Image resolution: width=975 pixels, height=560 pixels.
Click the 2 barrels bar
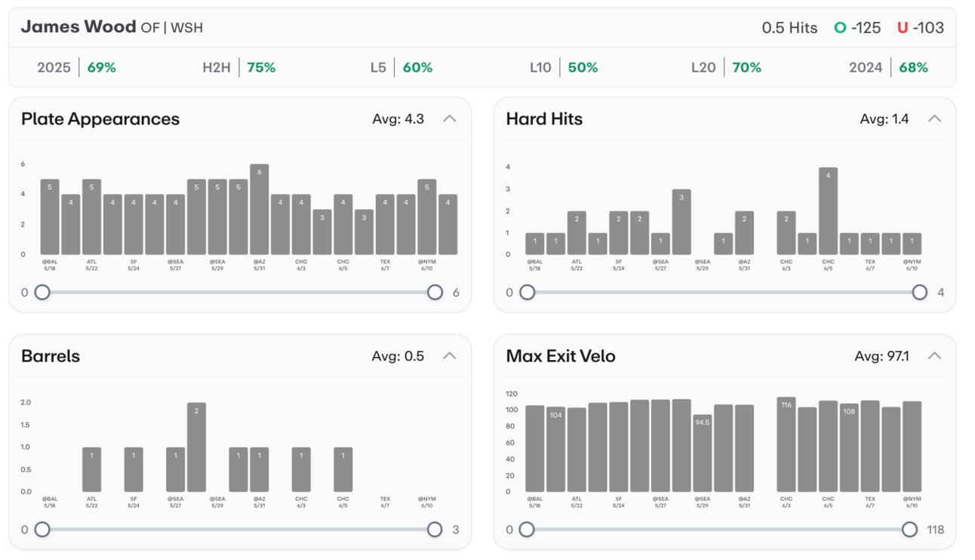tap(196, 447)
